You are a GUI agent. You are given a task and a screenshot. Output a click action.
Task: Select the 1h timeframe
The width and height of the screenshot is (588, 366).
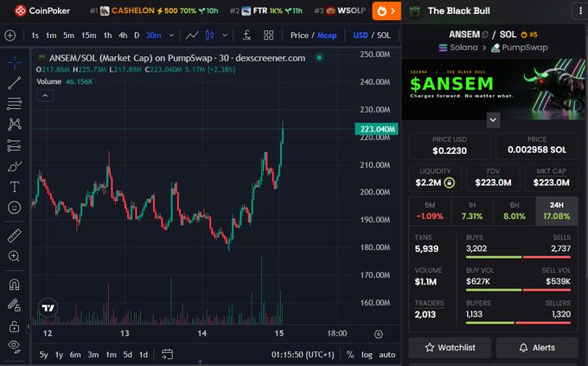pos(107,35)
